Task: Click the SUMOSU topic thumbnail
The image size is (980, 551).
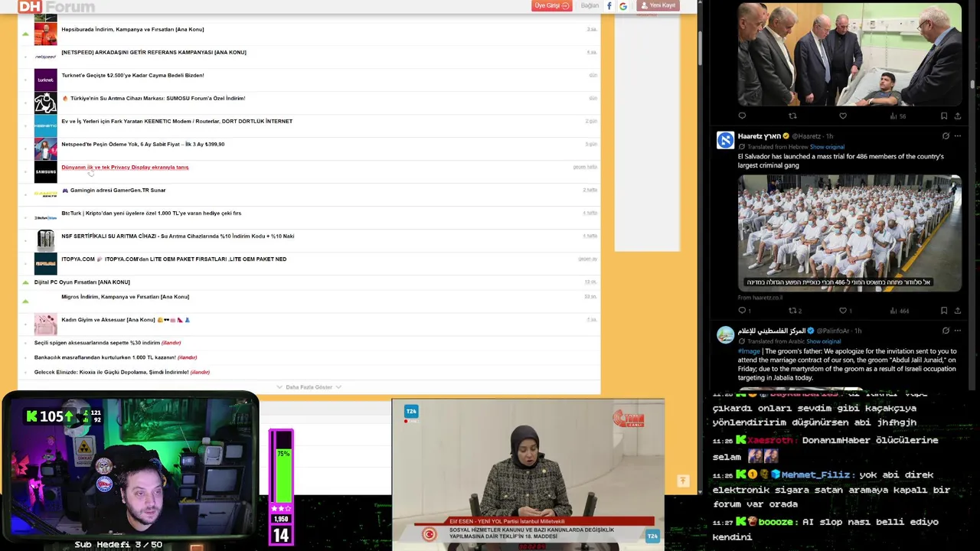Action: [x=45, y=103]
